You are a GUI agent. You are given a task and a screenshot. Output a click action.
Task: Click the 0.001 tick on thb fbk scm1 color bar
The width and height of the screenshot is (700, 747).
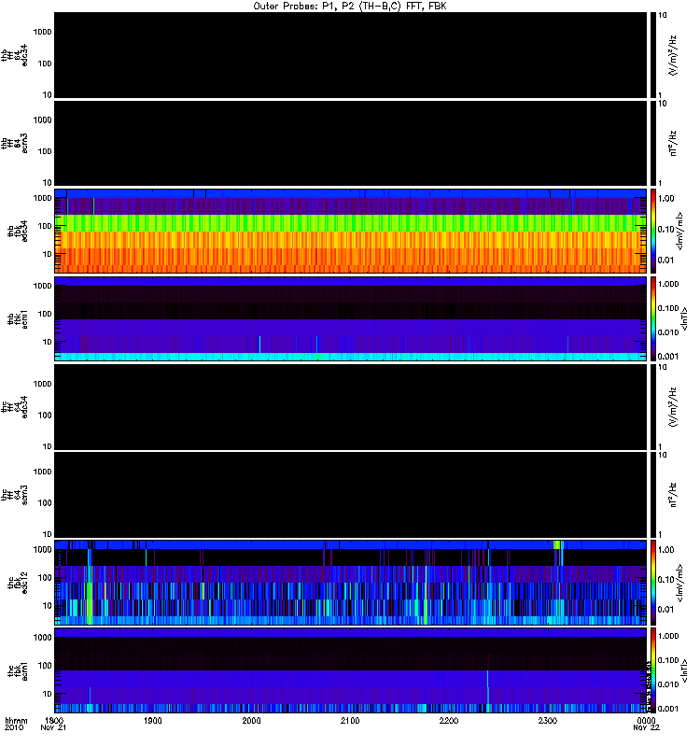[667, 357]
